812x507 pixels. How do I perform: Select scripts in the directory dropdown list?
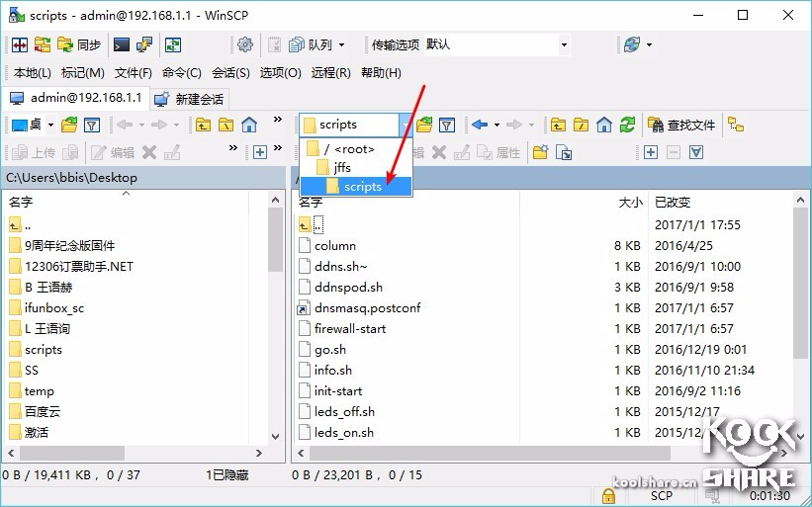pos(362,186)
